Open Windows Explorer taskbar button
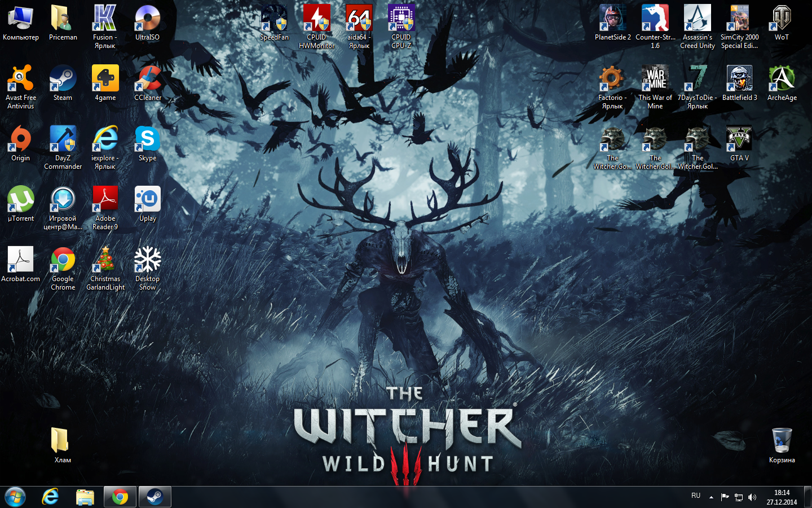812x508 pixels. [85, 497]
